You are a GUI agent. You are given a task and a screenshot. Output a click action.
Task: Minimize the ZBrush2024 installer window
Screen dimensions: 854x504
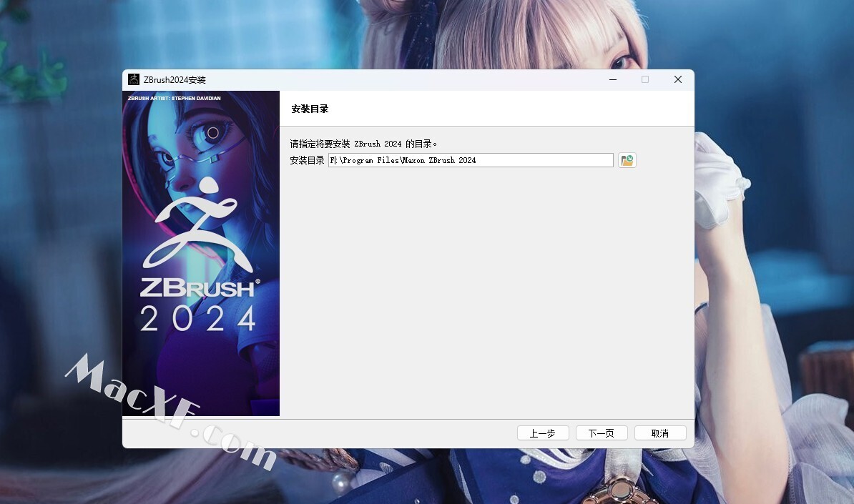click(613, 79)
